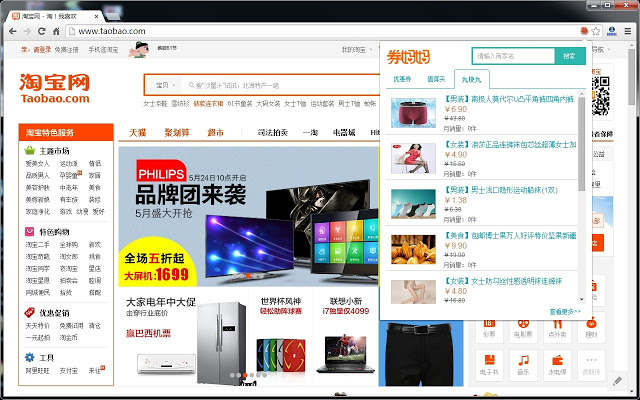Click the green basket 主题市场 icon

coord(30,151)
